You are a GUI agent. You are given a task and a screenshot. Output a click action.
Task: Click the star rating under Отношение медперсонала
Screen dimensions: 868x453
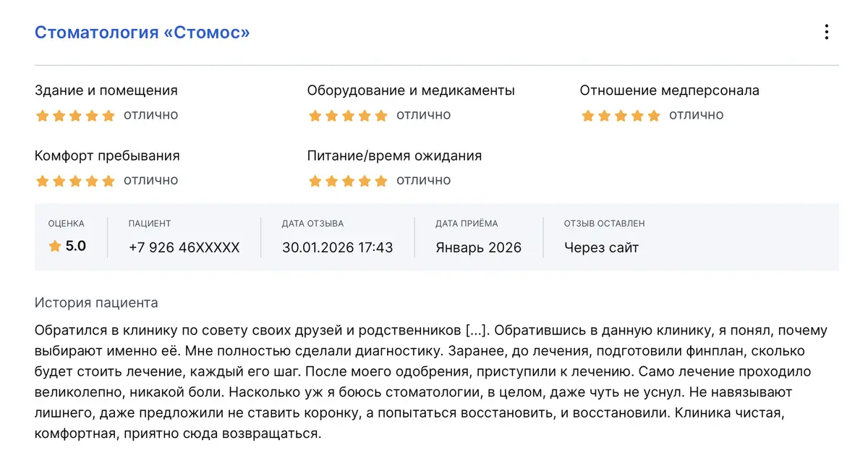click(621, 116)
